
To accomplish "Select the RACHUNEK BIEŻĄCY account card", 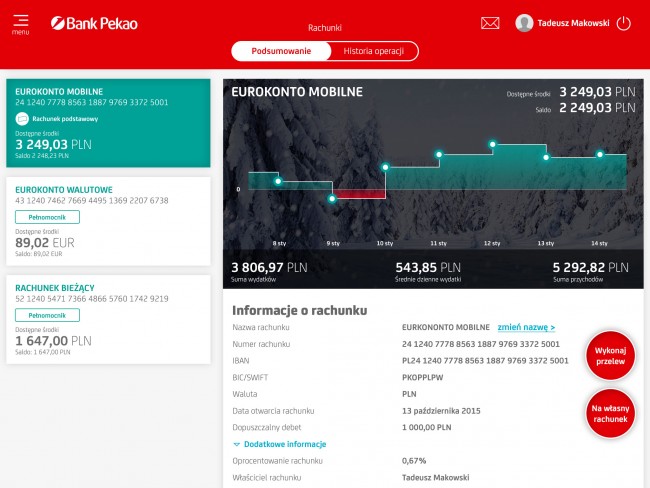I will [108, 320].
